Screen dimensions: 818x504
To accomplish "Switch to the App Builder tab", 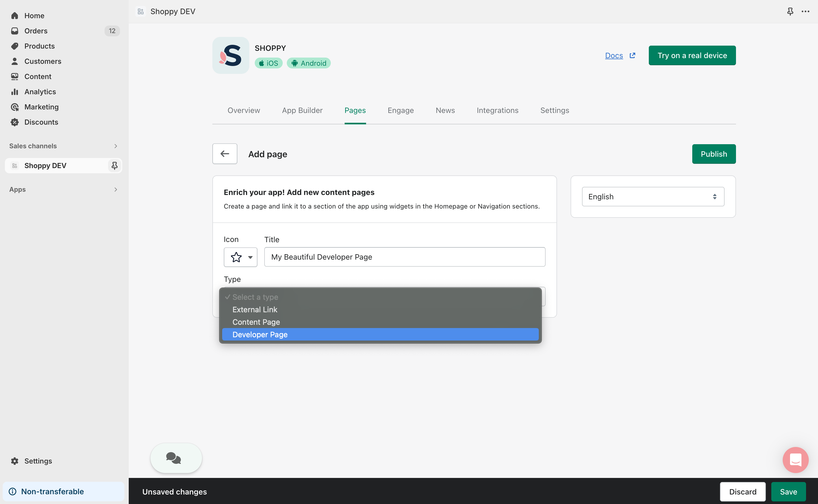I will [302, 110].
